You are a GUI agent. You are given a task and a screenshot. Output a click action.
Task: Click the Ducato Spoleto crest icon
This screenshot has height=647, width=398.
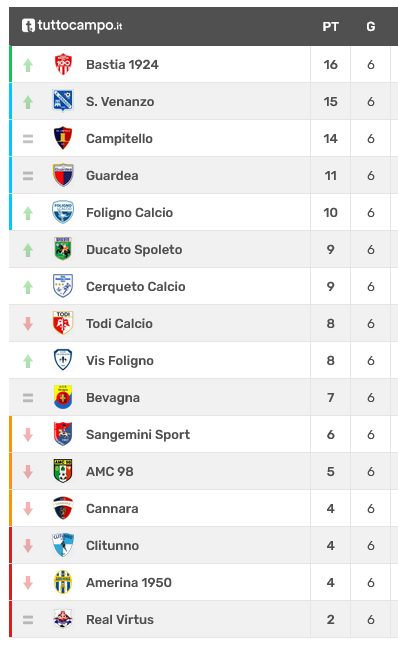(x=63, y=249)
